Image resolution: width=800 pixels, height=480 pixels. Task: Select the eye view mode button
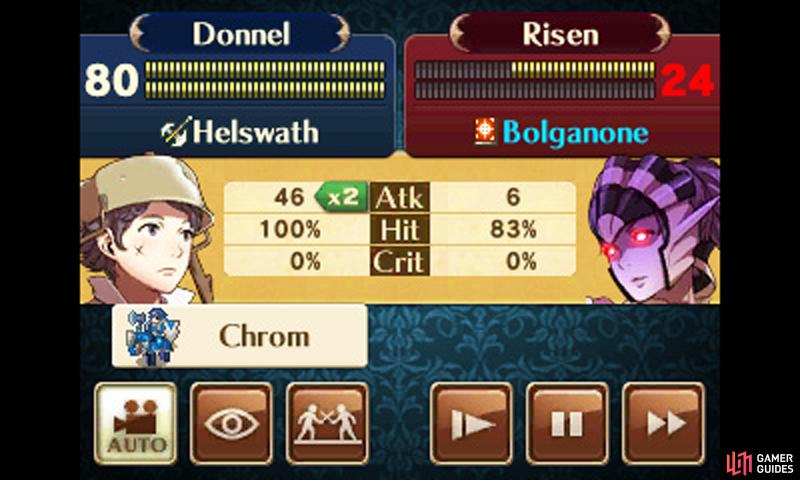click(231, 423)
